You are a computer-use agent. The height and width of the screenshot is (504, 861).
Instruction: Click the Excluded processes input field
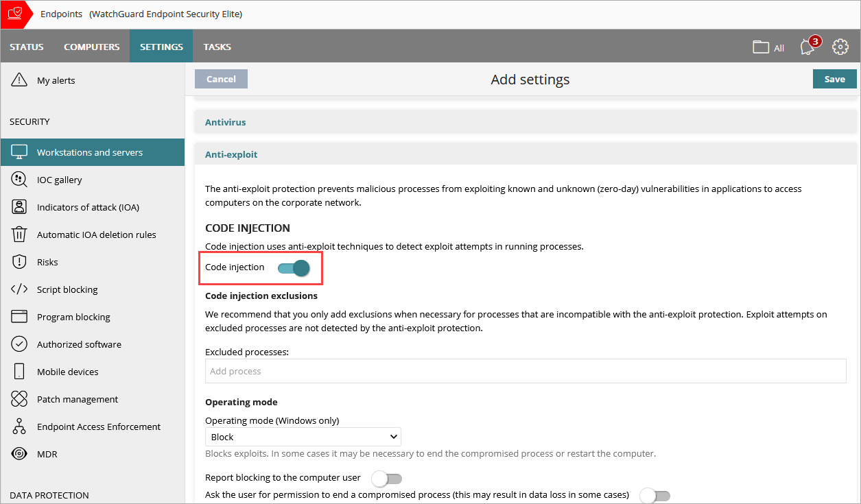click(x=526, y=370)
